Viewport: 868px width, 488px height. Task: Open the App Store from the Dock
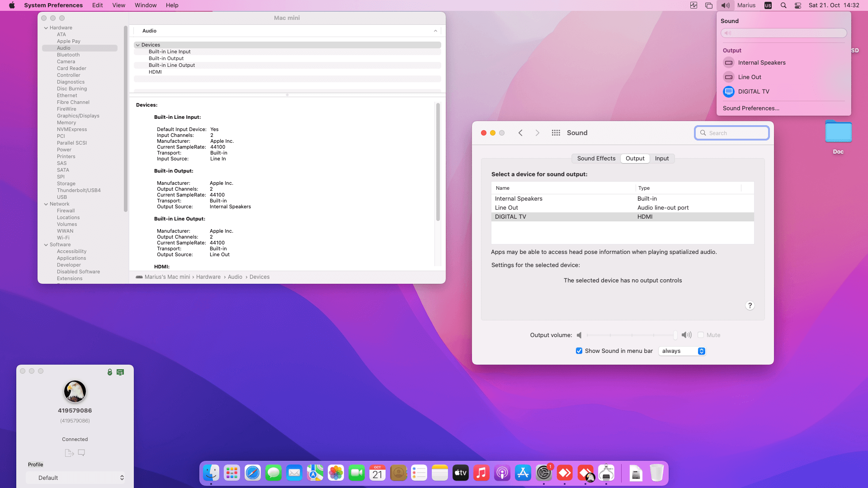[523, 473]
